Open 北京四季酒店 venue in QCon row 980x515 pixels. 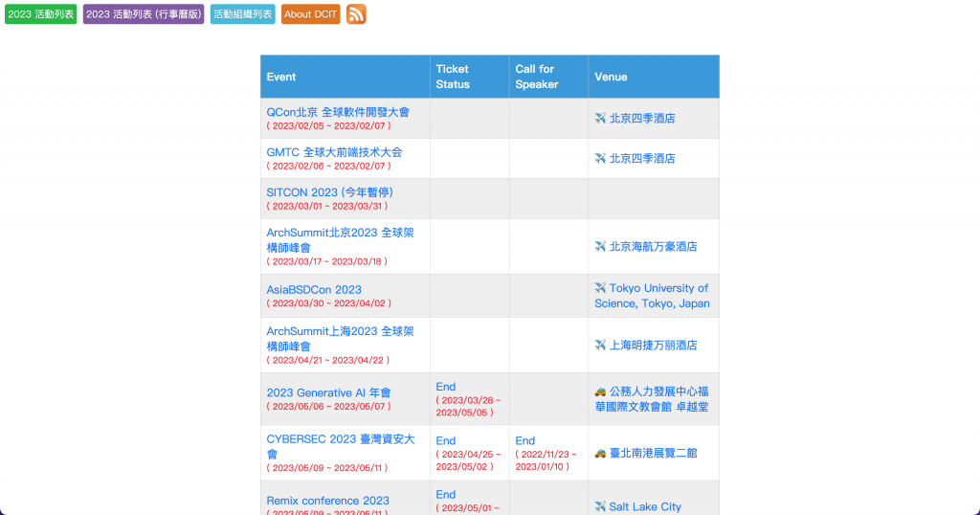pos(642,118)
